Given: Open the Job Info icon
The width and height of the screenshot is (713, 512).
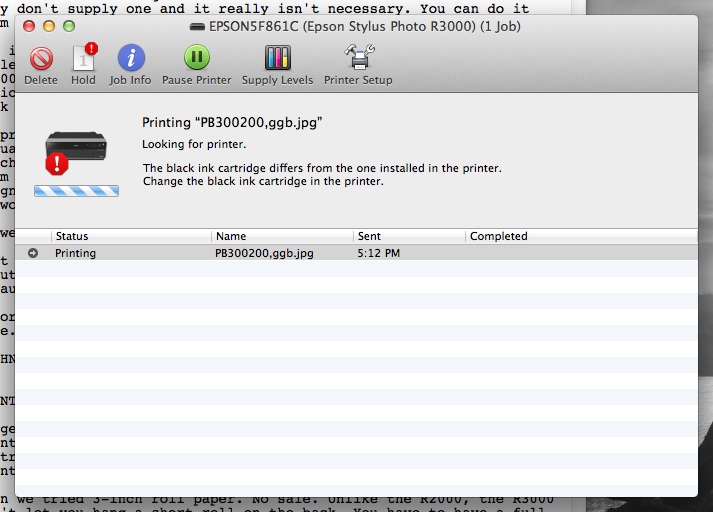Looking at the screenshot, I should pos(131,59).
